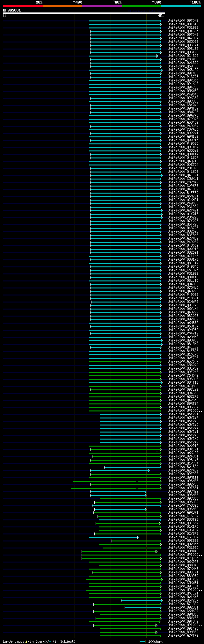Select label UniRef100_A6MZV1
The image size is (204, 644).
click(x=183, y=196)
